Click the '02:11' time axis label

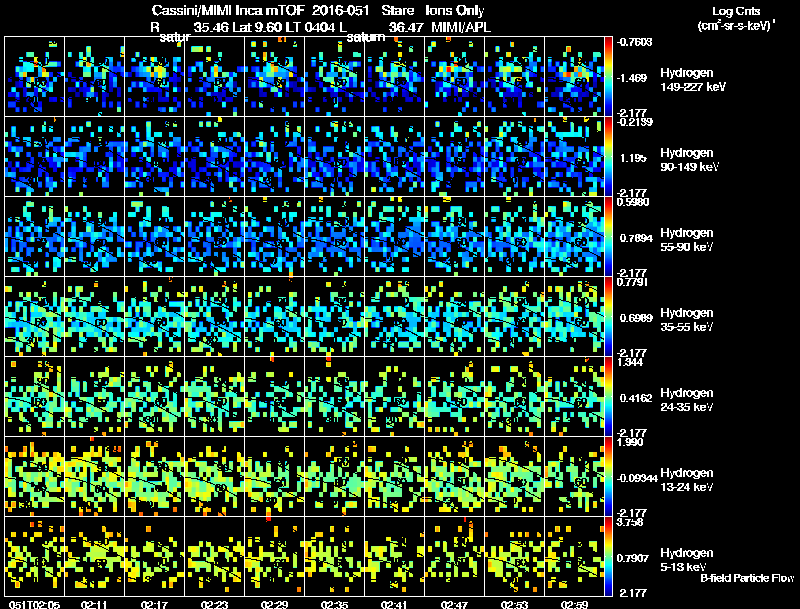pos(94,605)
